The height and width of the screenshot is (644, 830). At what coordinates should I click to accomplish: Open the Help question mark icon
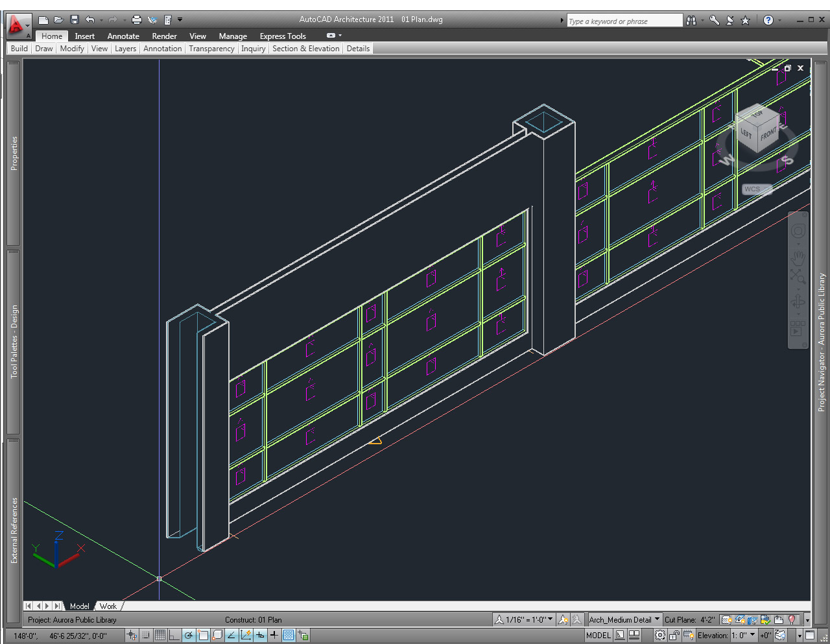(x=768, y=20)
